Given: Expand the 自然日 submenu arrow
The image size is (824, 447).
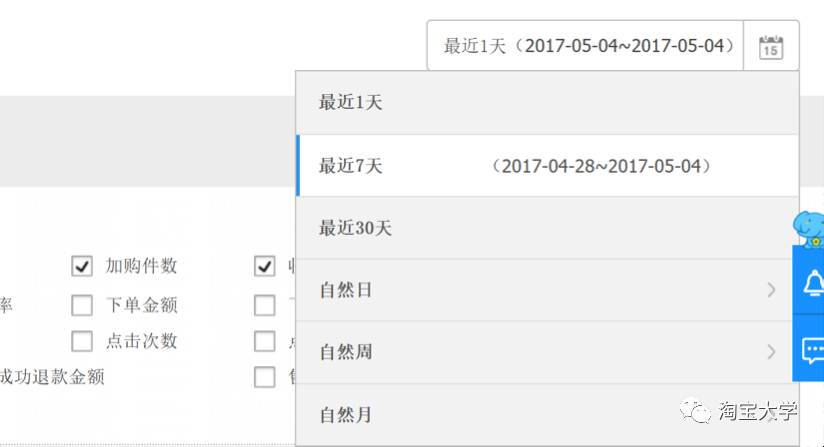Looking at the screenshot, I should [x=771, y=290].
